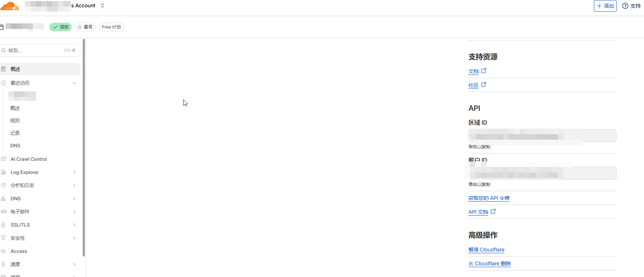The image size is (644, 277).
Task: Click the lock icon beside SSL/TLS
Action: pyautogui.click(x=4, y=225)
